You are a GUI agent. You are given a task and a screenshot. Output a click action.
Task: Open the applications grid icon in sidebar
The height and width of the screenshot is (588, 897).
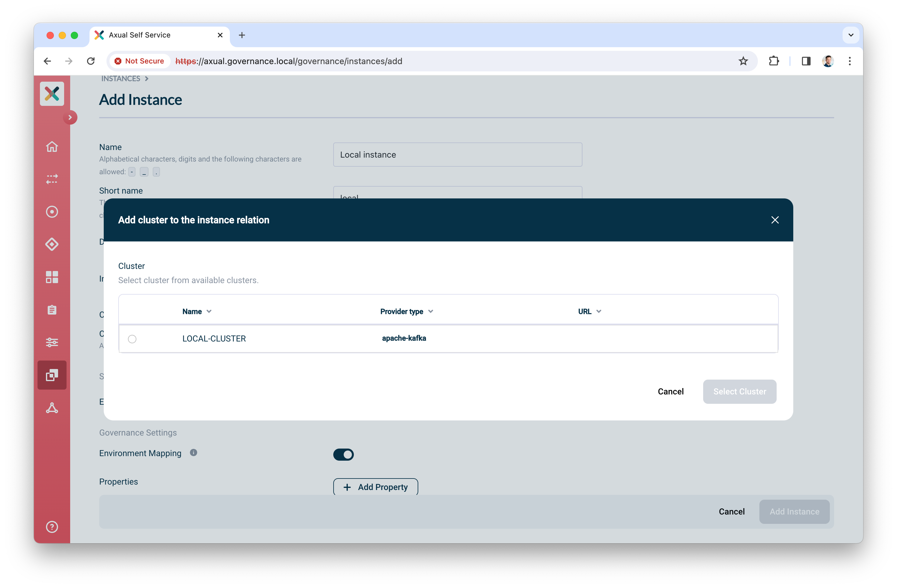click(x=52, y=277)
